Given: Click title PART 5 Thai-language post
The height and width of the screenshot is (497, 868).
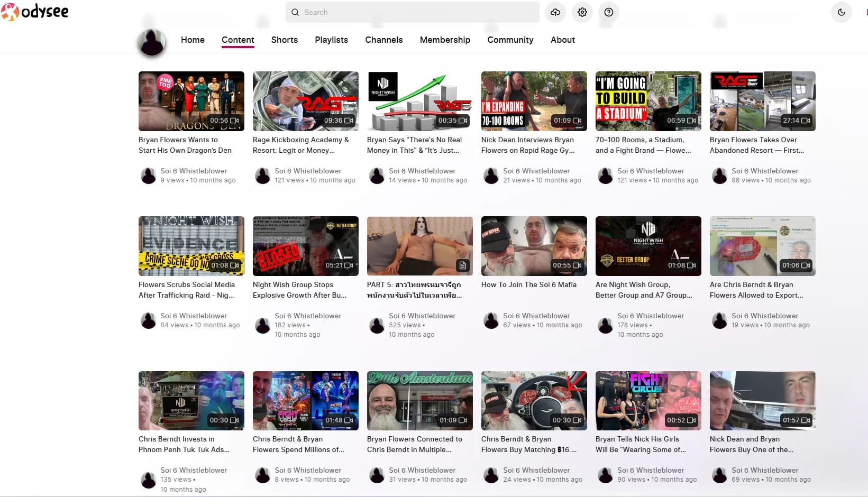Looking at the screenshot, I should tap(414, 290).
